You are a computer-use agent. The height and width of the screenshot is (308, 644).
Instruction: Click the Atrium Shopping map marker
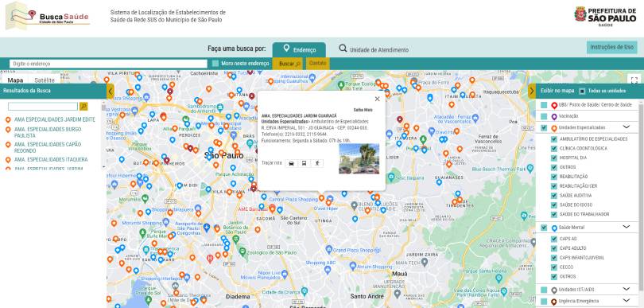tap(353, 266)
